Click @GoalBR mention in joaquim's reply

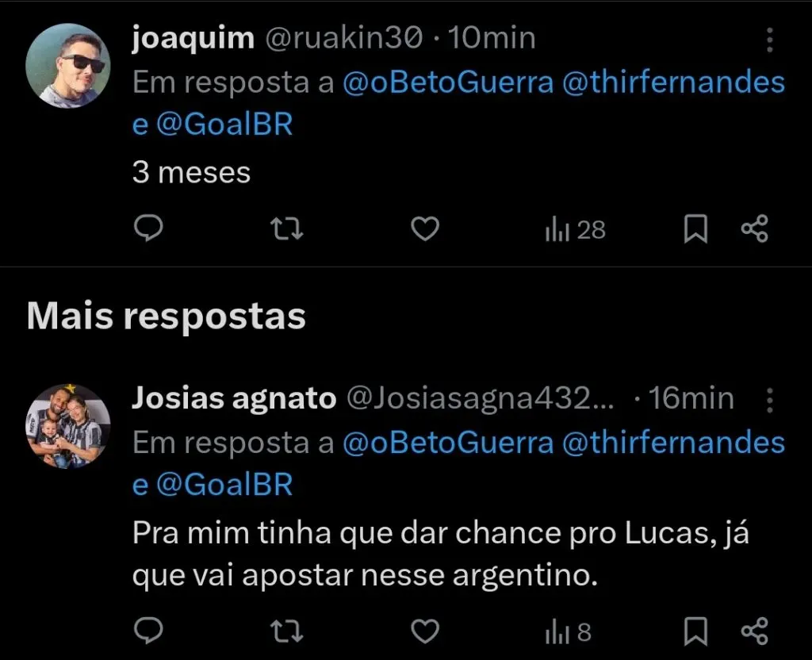(x=224, y=125)
